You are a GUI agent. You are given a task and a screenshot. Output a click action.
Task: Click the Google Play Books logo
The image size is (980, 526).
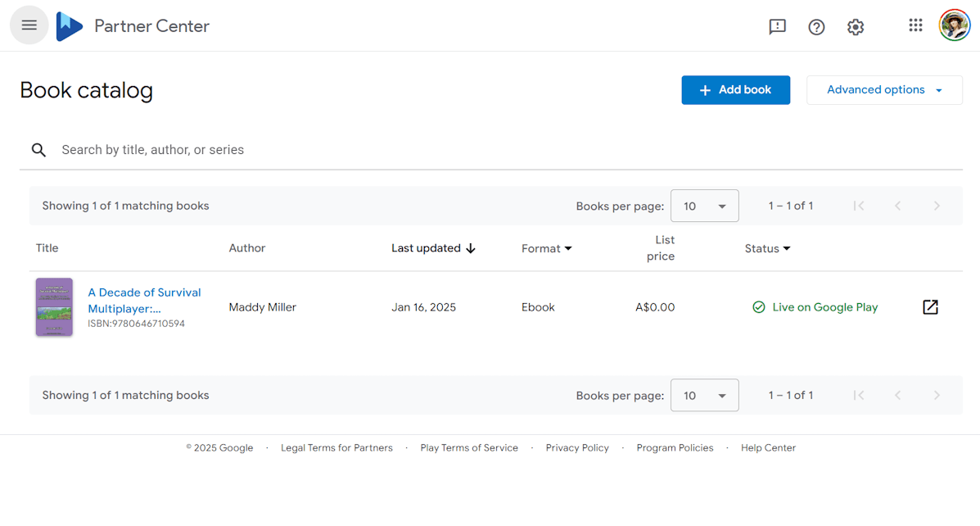click(x=70, y=25)
